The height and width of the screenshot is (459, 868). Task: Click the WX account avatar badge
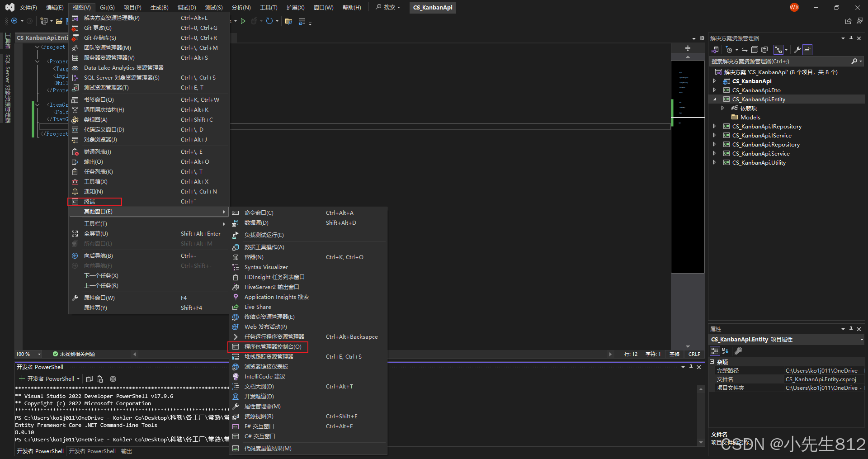click(794, 7)
